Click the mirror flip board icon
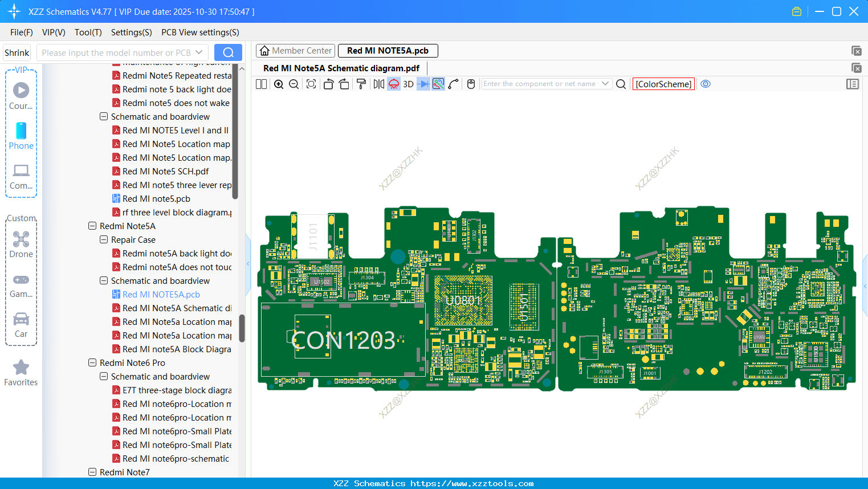Image resolution: width=868 pixels, height=489 pixels. pyautogui.click(x=378, y=84)
